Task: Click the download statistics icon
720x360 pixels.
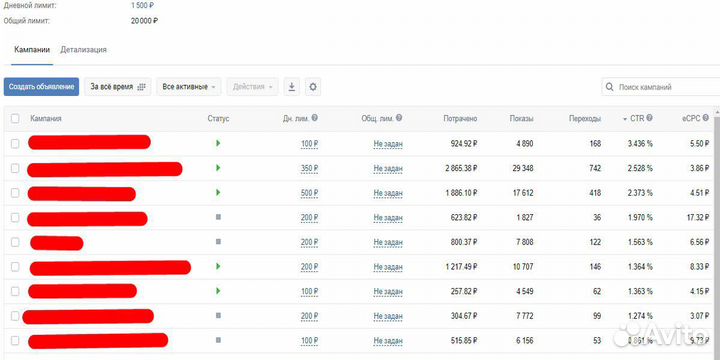Action: coord(291,87)
